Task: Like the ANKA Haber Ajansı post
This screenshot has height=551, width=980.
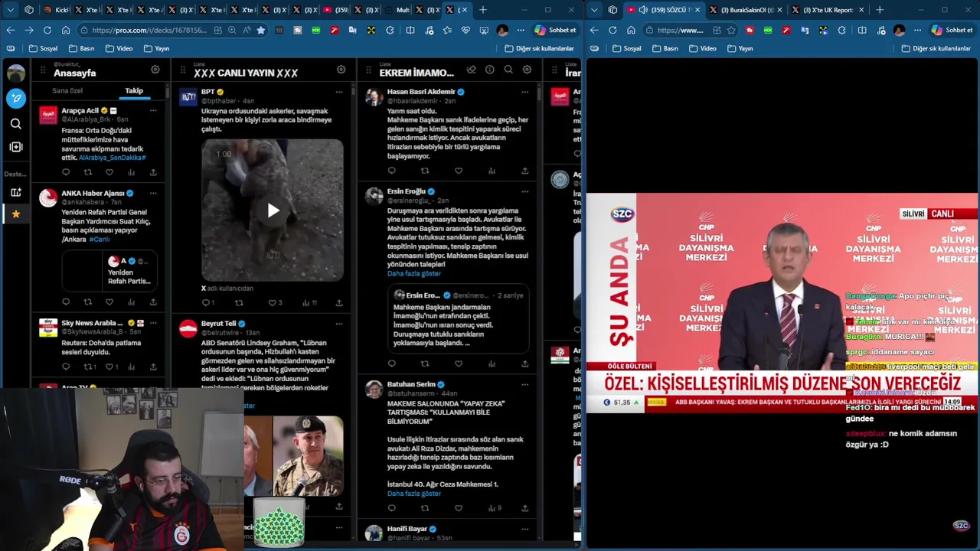Action: (x=109, y=302)
